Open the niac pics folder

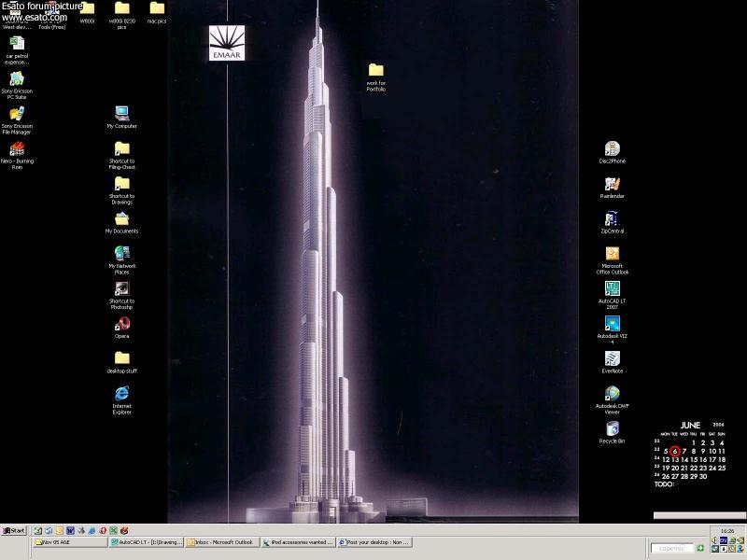pyautogui.click(x=157, y=13)
